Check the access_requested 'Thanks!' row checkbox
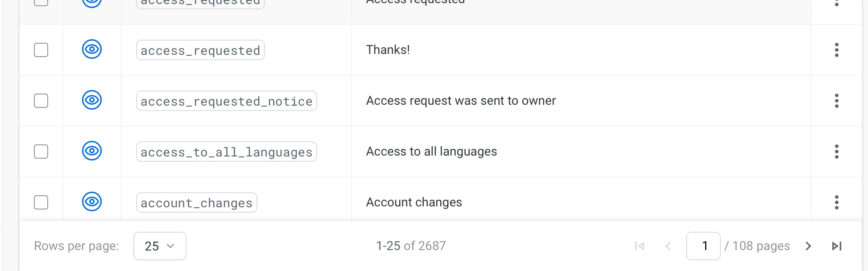868x271 pixels. pyautogui.click(x=41, y=50)
